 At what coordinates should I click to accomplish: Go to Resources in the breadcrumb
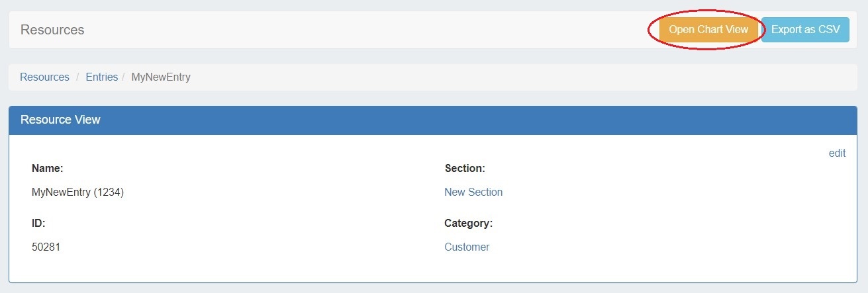click(x=44, y=77)
